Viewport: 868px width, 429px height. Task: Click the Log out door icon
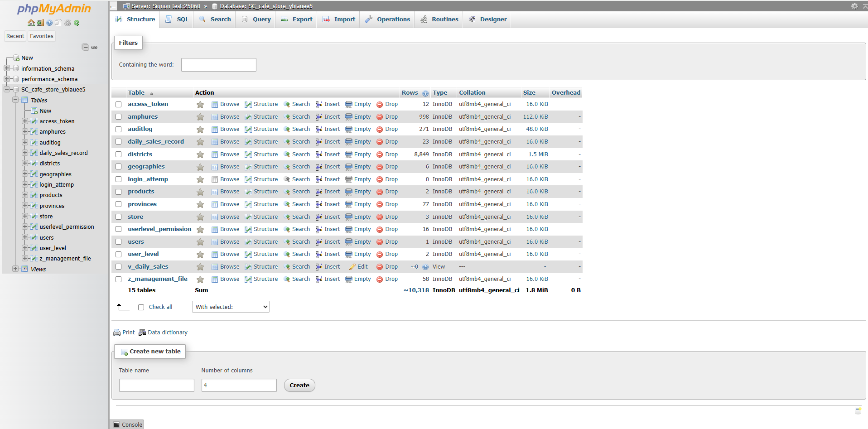pos(40,23)
